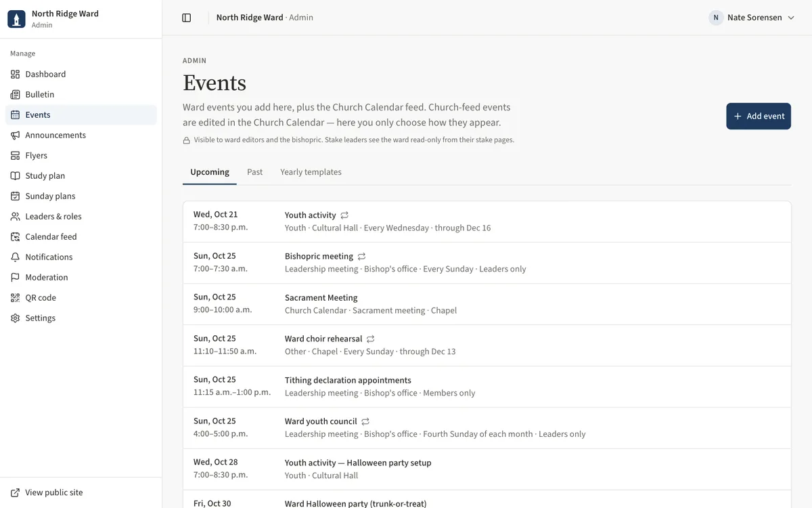Click the Sunday plans calendar-check icon
This screenshot has height=508, width=812.
tap(15, 196)
